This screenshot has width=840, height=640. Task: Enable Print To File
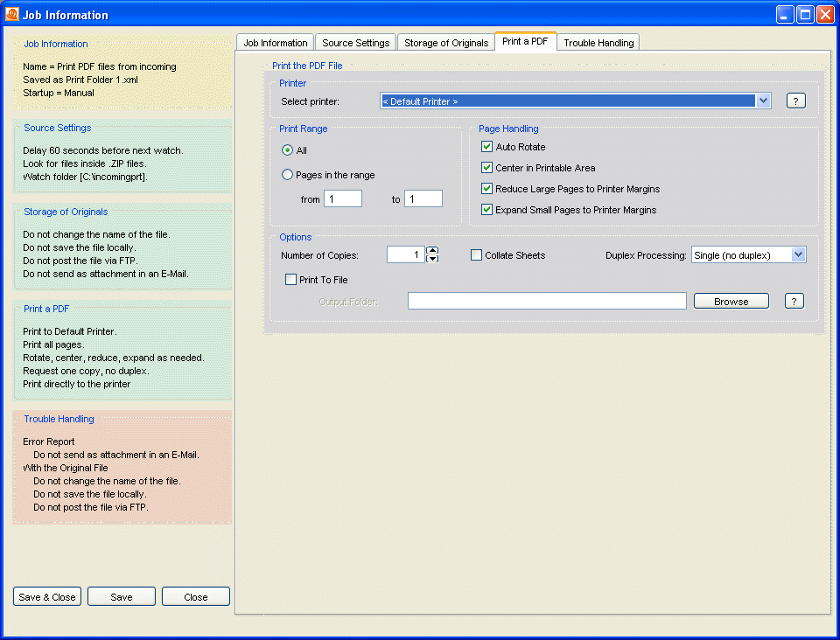[290, 279]
